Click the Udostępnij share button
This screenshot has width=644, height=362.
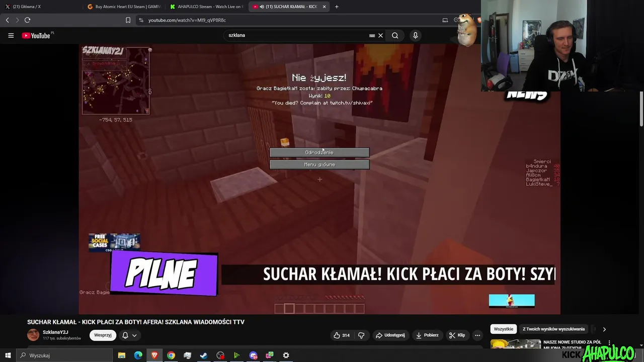(x=390, y=335)
